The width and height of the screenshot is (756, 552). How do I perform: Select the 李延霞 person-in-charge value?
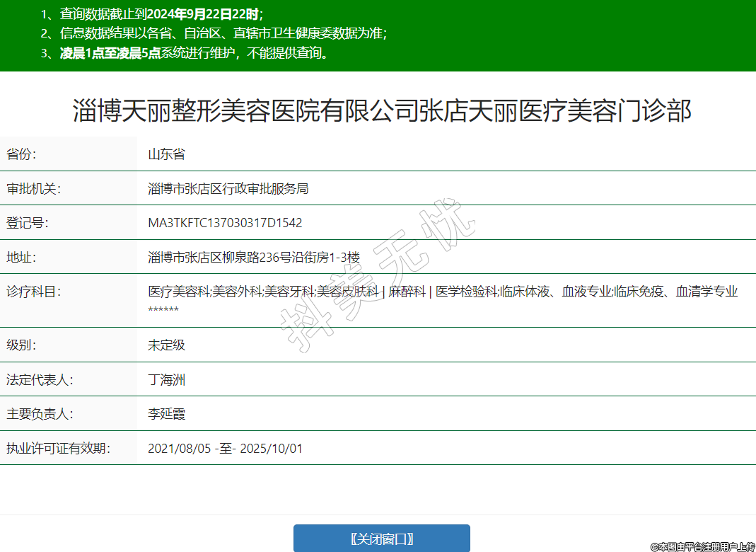click(x=166, y=414)
